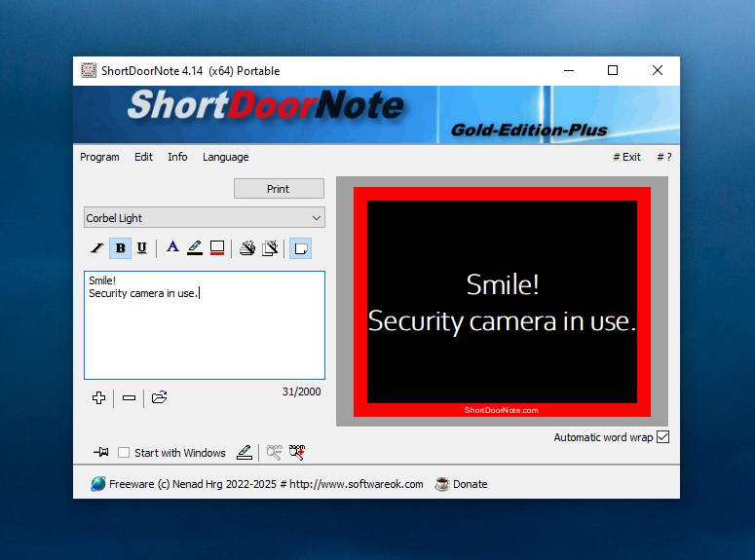Open the Language menu
This screenshot has width=755, height=560.
coord(225,157)
